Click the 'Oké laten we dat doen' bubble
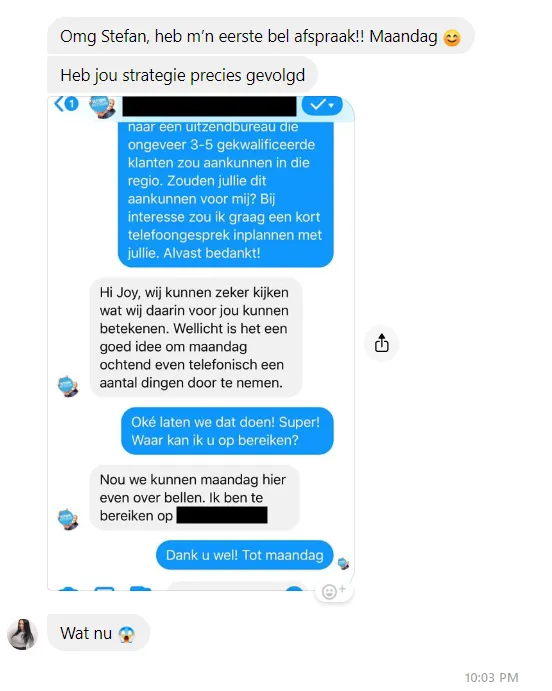This screenshot has width=552, height=691. [227, 431]
